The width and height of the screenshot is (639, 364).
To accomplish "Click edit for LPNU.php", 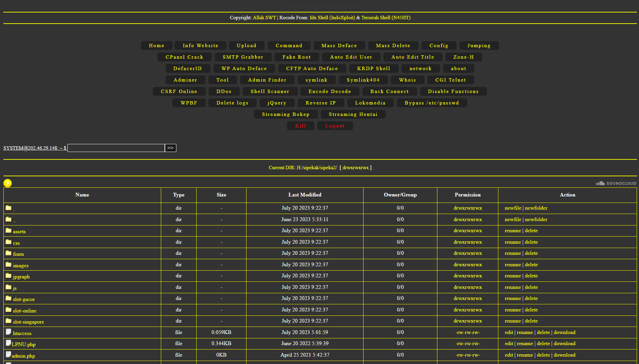I will [x=509, y=343].
